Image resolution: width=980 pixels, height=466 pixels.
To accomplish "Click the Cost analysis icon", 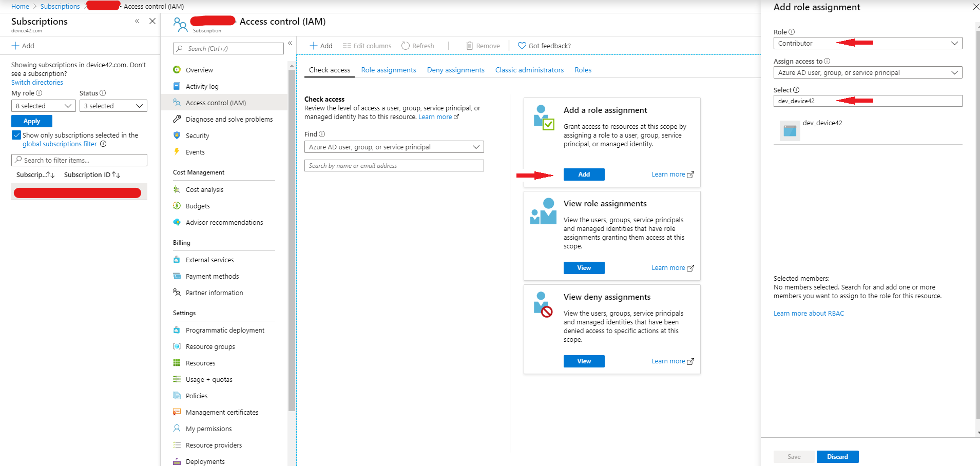I will point(177,189).
